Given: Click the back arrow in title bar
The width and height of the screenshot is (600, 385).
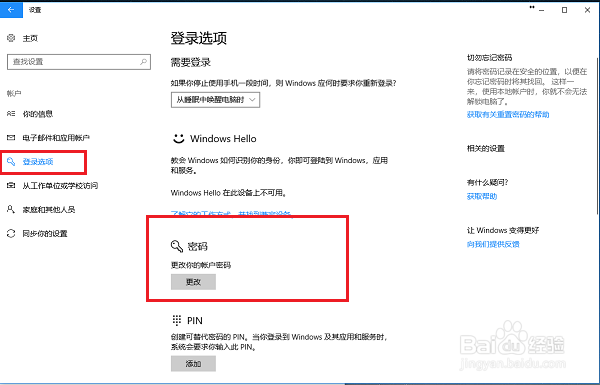Looking at the screenshot, I should click(x=11, y=10).
